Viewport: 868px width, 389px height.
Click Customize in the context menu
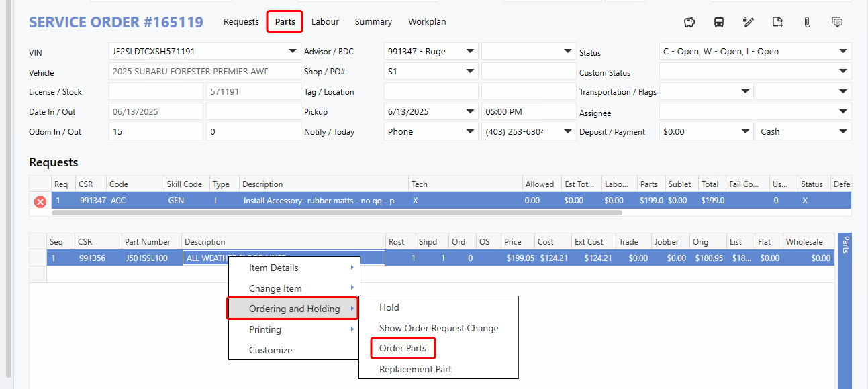pos(271,350)
